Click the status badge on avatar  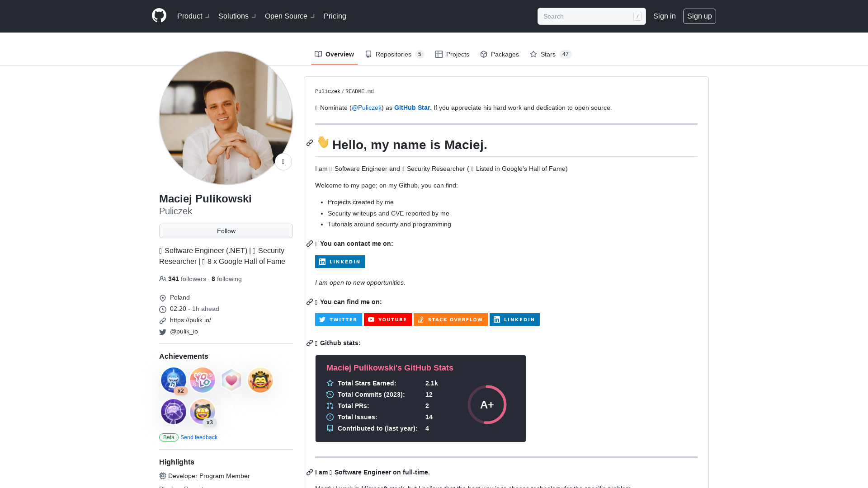tap(283, 162)
